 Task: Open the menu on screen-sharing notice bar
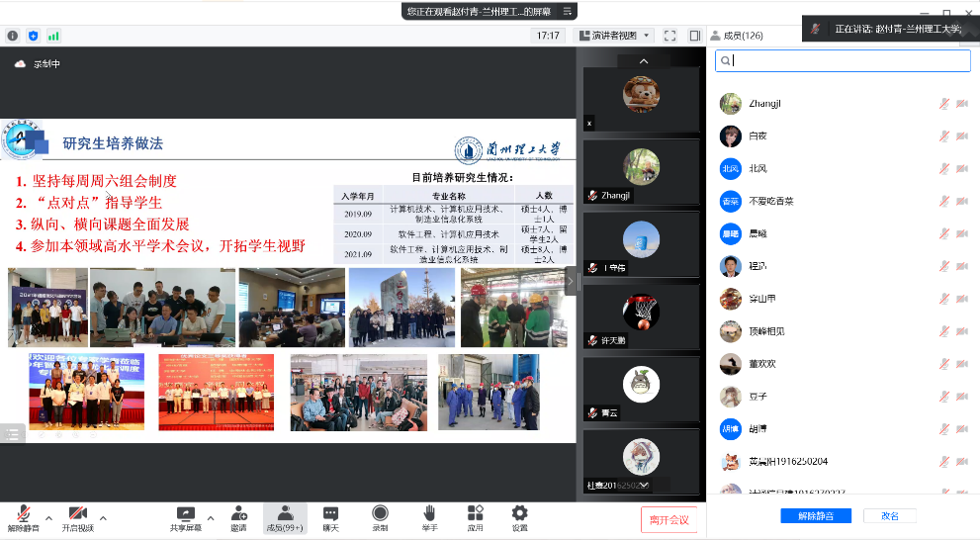click(568, 11)
